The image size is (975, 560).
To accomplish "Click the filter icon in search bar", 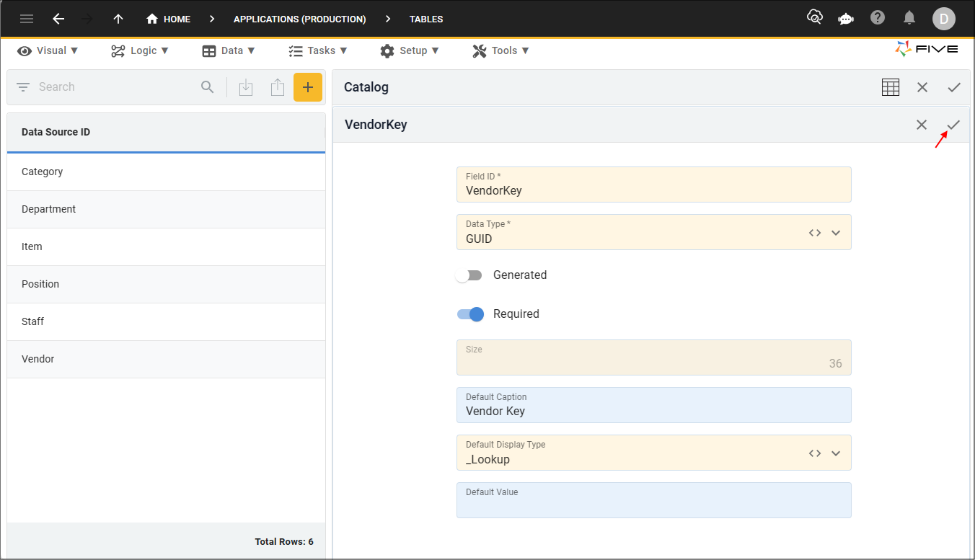I will (x=23, y=87).
